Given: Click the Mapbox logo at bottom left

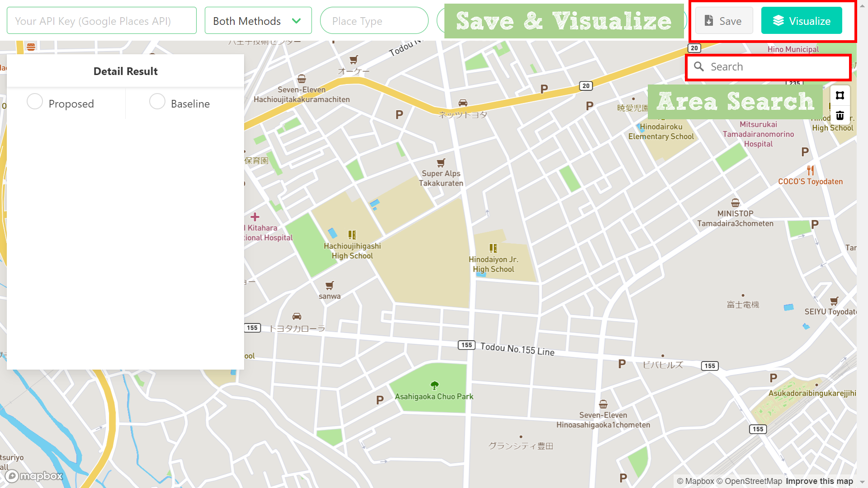Looking at the screenshot, I should tap(34, 476).
